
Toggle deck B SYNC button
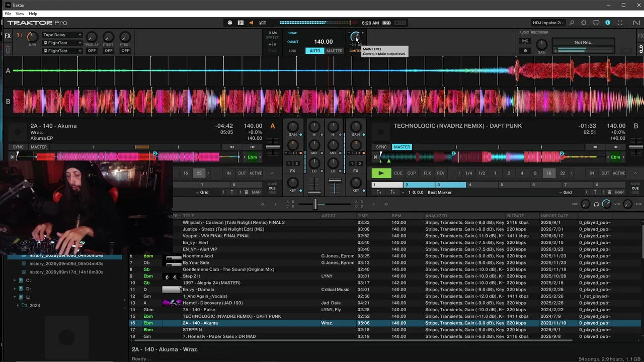pos(381,147)
